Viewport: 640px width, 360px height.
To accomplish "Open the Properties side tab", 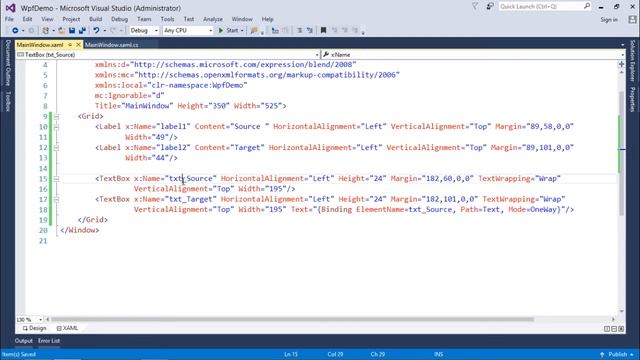I will point(633,99).
